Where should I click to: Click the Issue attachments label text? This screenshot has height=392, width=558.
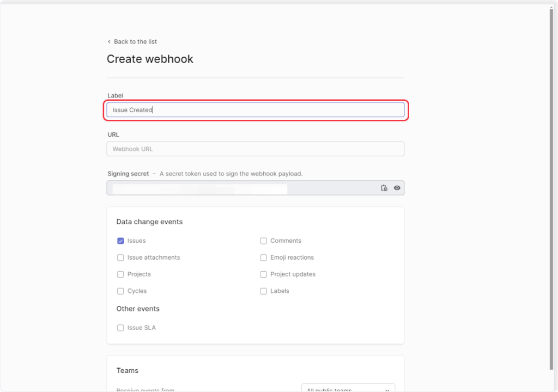click(x=154, y=258)
